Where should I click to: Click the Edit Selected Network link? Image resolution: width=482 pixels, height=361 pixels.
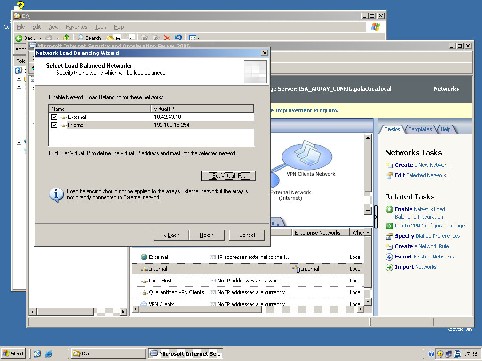click(420, 175)
